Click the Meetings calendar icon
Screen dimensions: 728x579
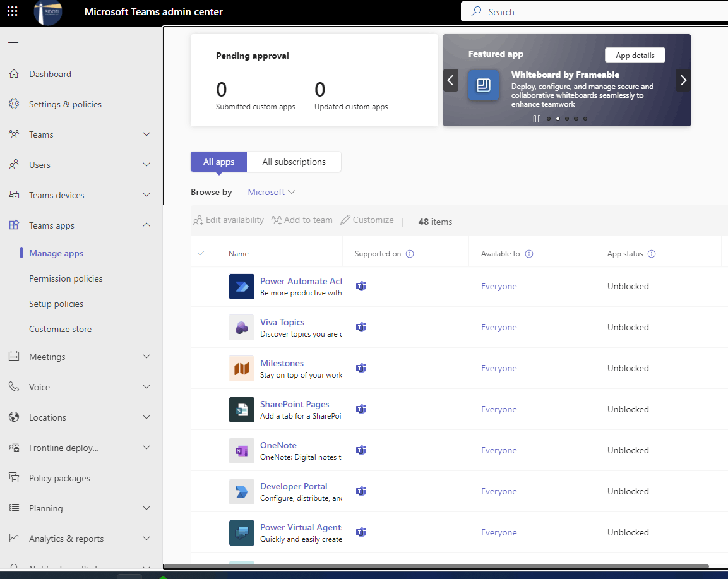coord(14,356)
